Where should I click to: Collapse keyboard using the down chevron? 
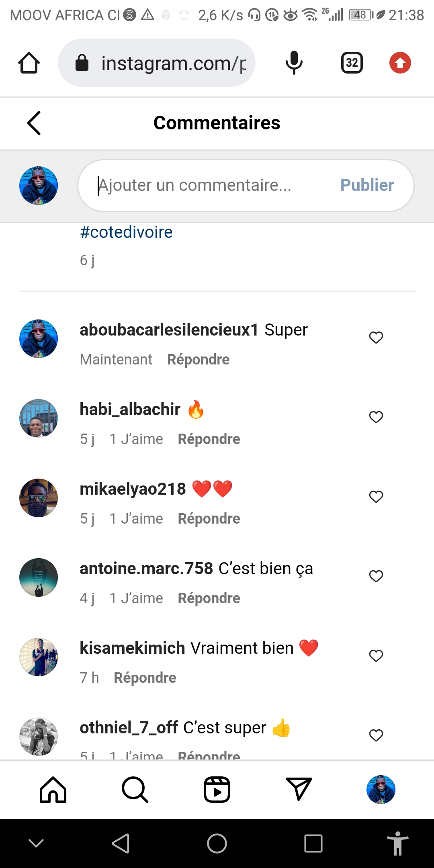point(36,843)
